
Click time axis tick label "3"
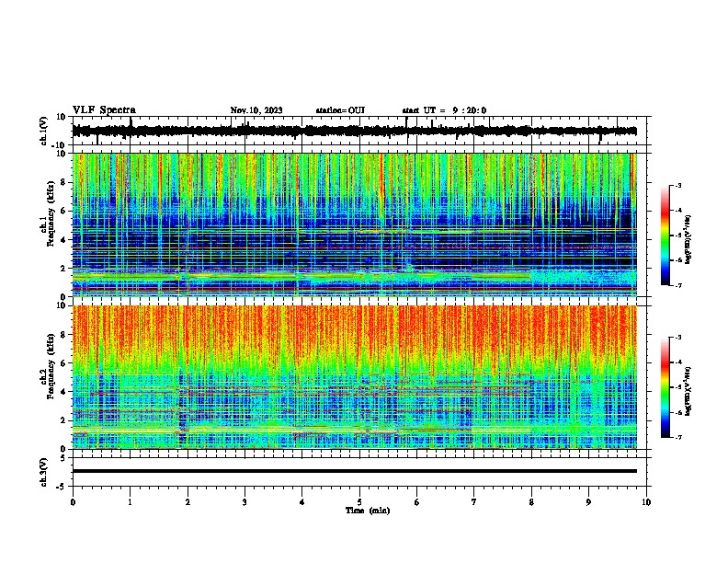245,502
